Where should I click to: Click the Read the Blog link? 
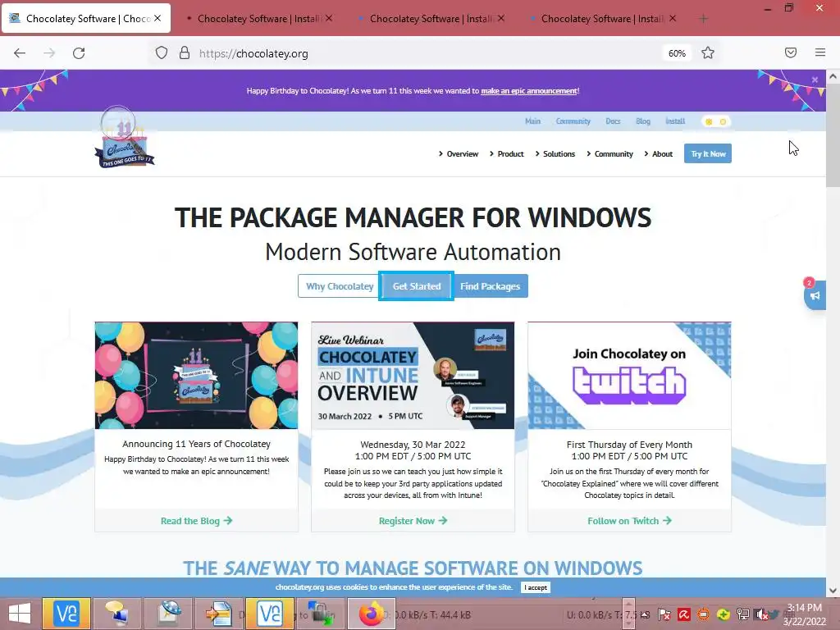tap(196, 521)
